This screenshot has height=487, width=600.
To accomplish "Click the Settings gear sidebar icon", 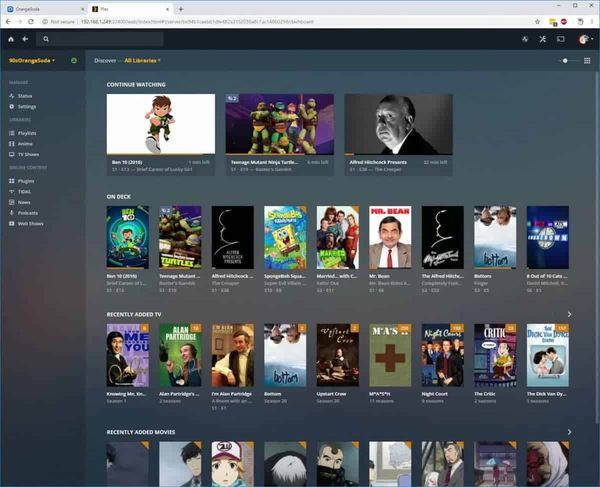I will 11,106.
